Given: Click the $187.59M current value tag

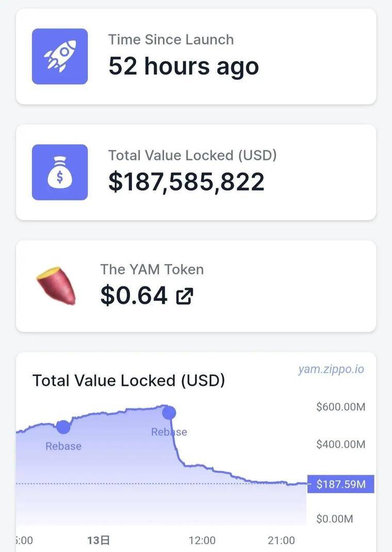Looking at the screenshot, I should click(x=341, y=484).
